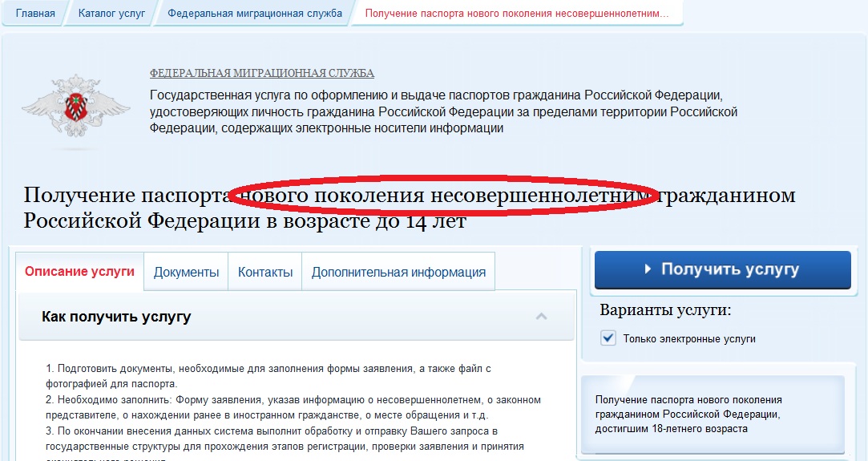Viewport: 868px width, 461px height.
Task: Click the step 2 text Необходимо заполнить
Action: (x=293, y=407)
